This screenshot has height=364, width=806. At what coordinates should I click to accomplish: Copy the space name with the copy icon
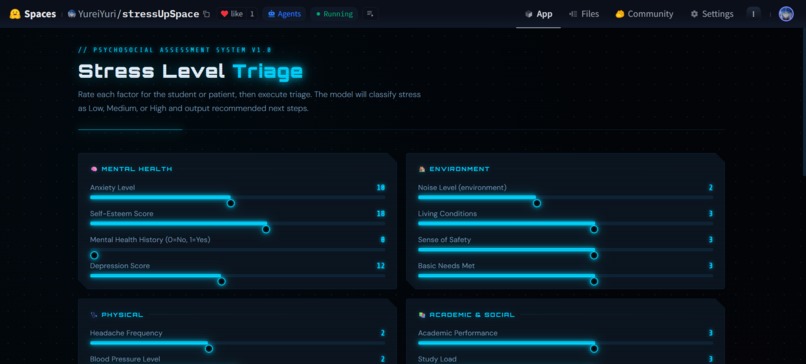207,14
